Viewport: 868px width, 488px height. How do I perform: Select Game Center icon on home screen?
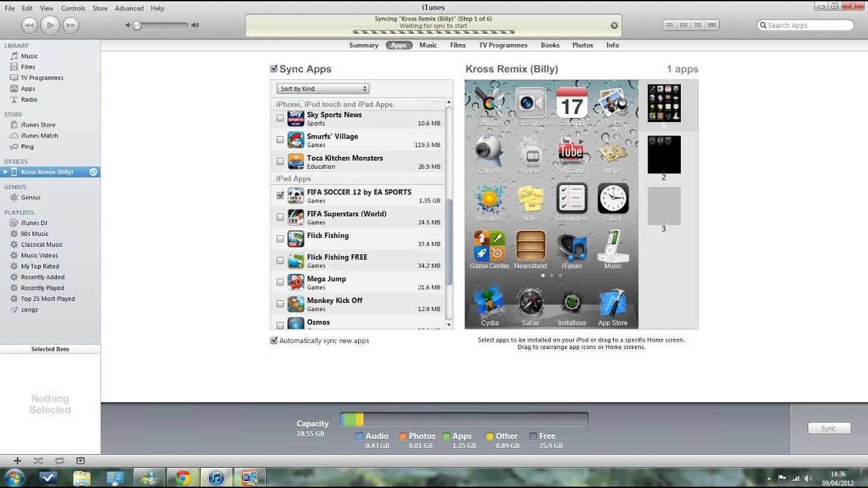coord(489,249)
